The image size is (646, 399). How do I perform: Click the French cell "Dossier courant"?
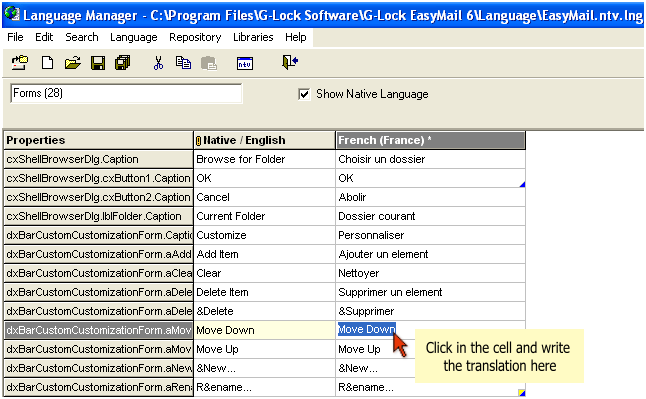(x=431, y=216)
